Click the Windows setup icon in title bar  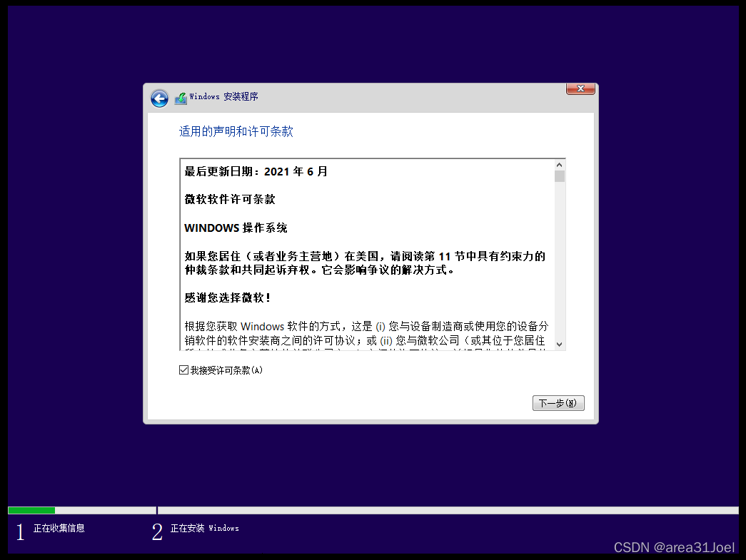point(181,98)
